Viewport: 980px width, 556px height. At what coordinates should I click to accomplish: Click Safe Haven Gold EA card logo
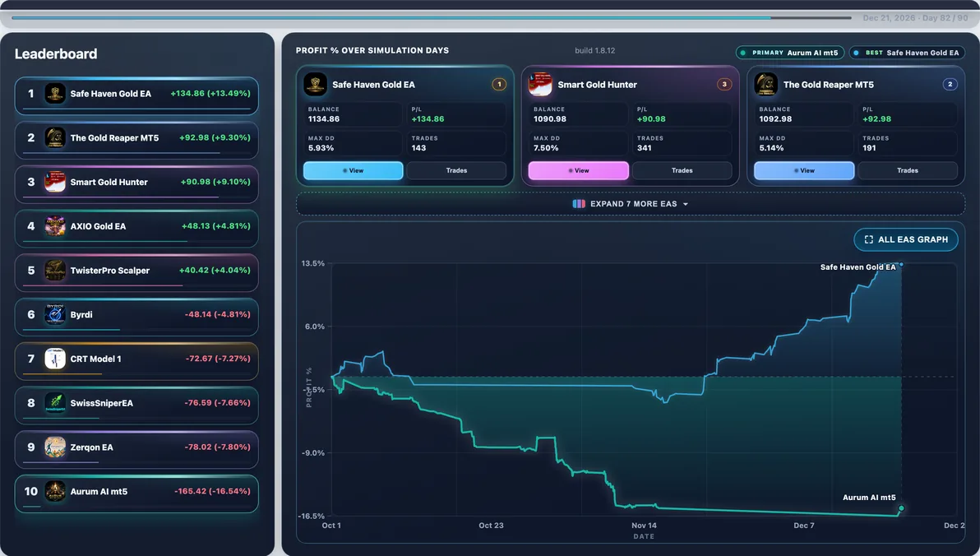(x=315, y=85)
